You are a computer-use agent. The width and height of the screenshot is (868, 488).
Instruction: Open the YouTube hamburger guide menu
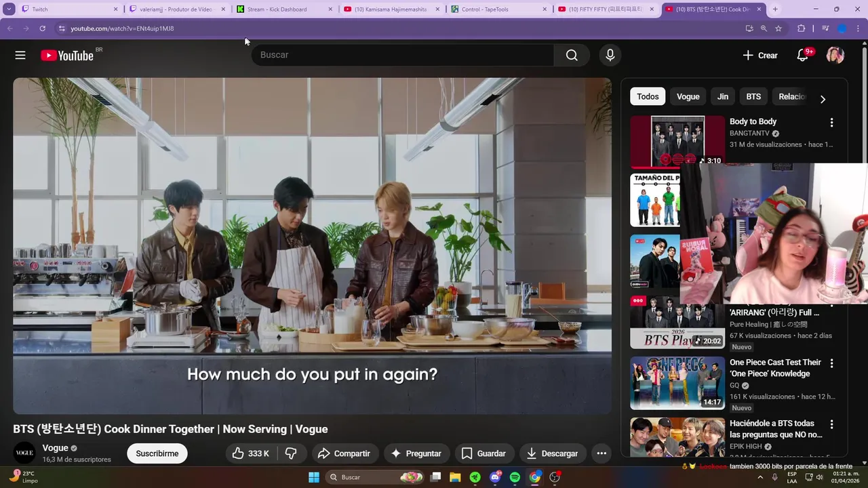(x=20, y=55)
